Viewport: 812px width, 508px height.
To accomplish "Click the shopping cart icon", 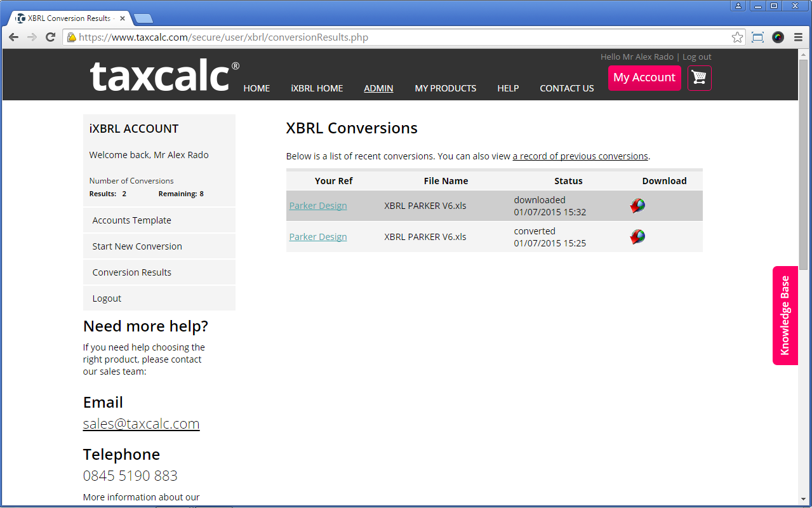I will click(x=699, y=77).
